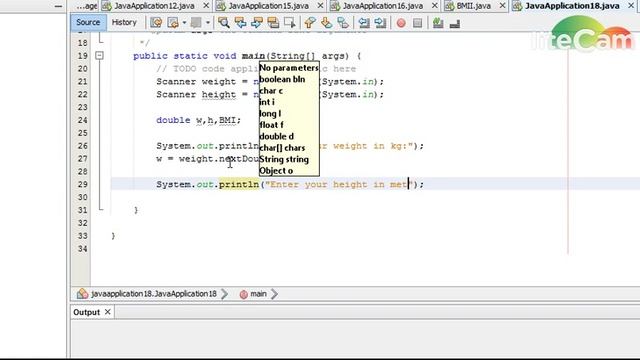Switch to Source view
The image size is (640, 360).
click(88, 22)
